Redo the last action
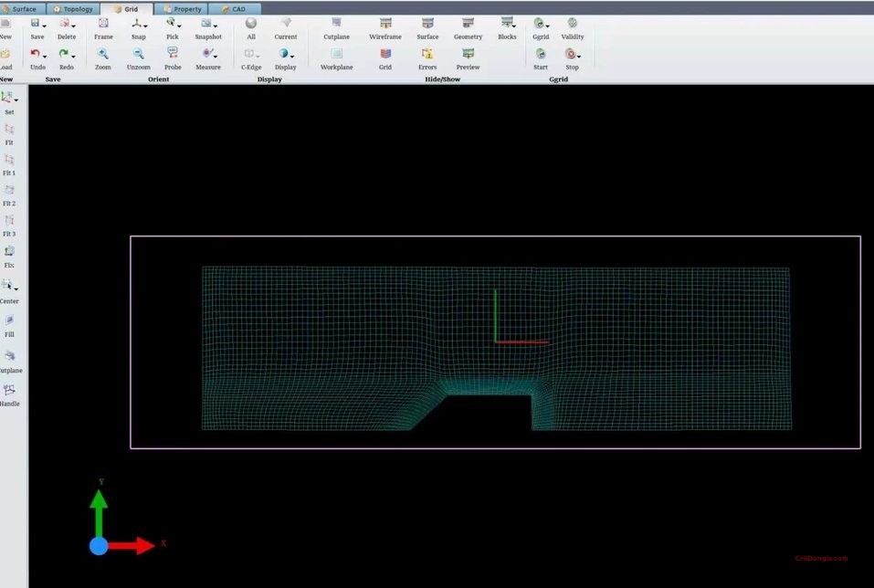Viewport: 874px width, 588px height. 64,54
